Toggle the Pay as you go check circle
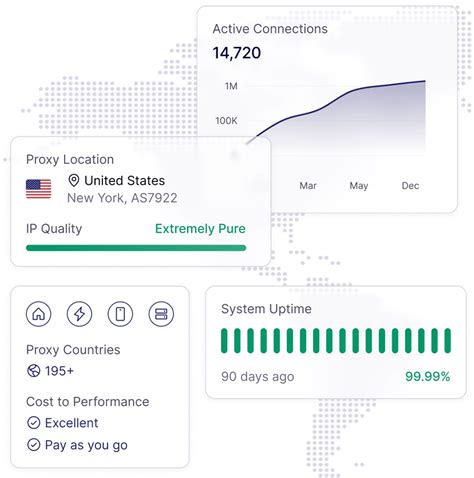This screenshot has width=474, height=478. click(x=34, y=445)
